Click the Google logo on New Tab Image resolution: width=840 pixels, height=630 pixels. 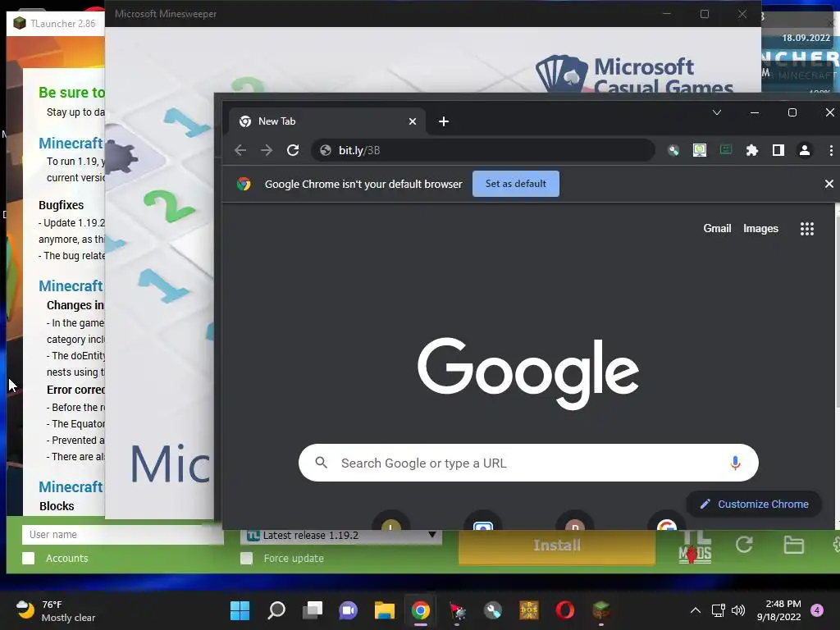click(528, 372)
